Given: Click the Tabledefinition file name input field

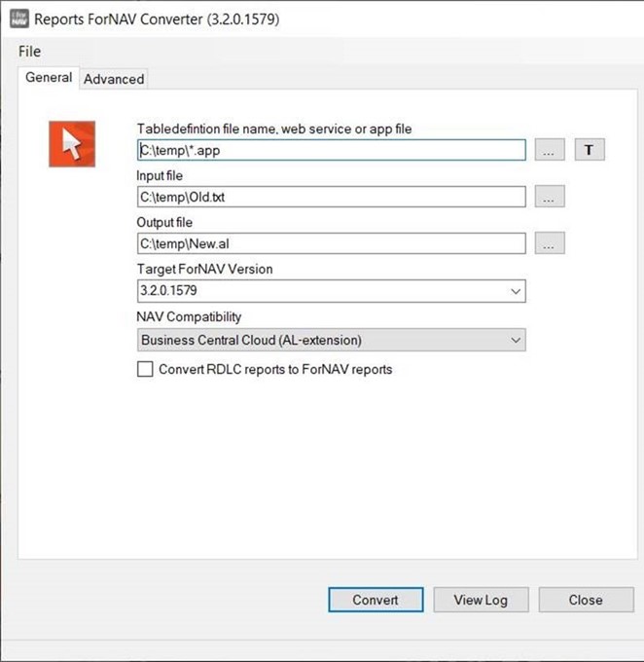Looking at the screenshot, I should [x=332, y=150].
